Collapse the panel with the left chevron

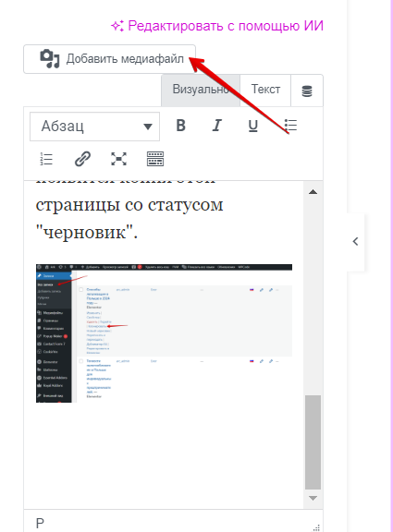click(x=355, y=242)
